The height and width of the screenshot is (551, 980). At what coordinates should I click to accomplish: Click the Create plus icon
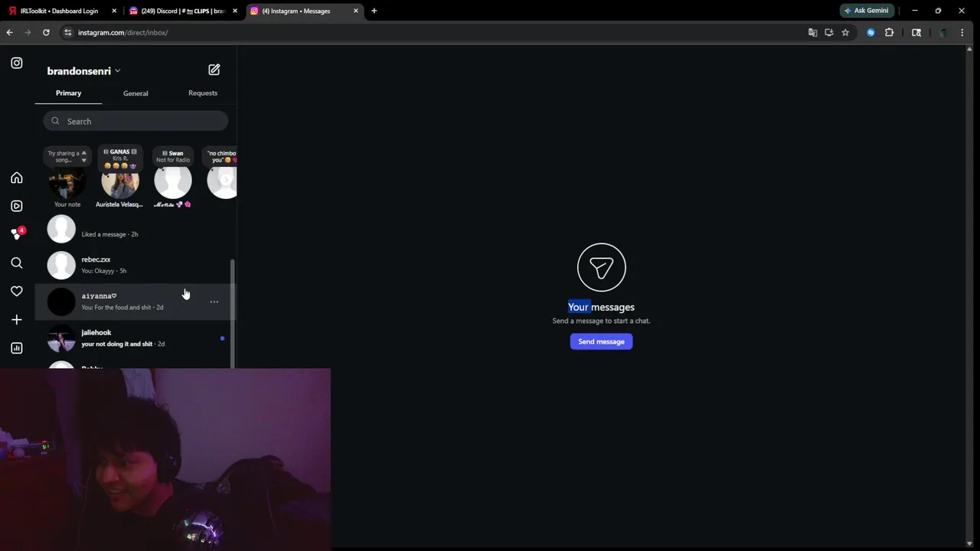click(17, 319)
